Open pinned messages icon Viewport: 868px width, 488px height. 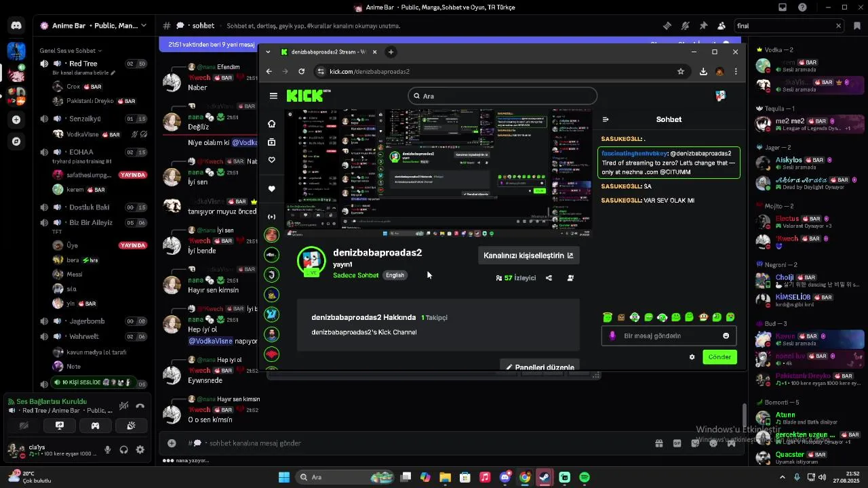point(703,26)
